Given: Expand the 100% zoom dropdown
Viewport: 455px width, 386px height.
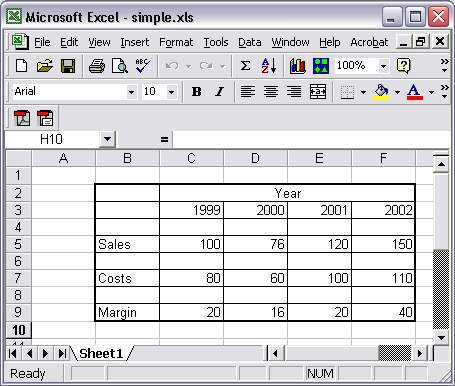Looking at the screenshot, I should [x=383, y=66].
